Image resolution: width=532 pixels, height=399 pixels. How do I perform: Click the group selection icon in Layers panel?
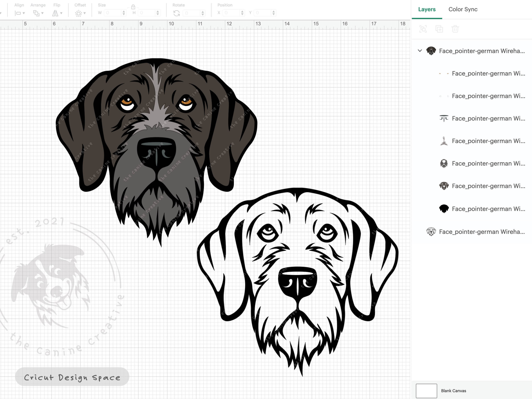point(423,29)
